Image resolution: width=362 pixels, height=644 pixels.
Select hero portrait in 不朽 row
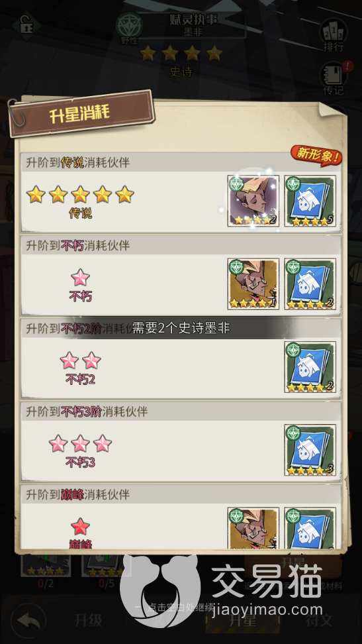tap(253, 284)
